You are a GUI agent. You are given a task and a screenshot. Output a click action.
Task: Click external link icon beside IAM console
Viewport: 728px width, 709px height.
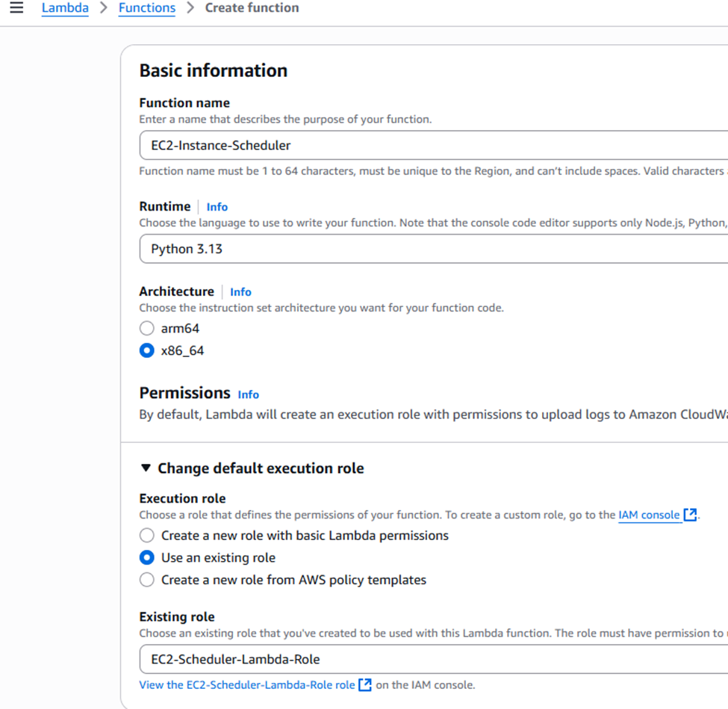coord(690,515)
